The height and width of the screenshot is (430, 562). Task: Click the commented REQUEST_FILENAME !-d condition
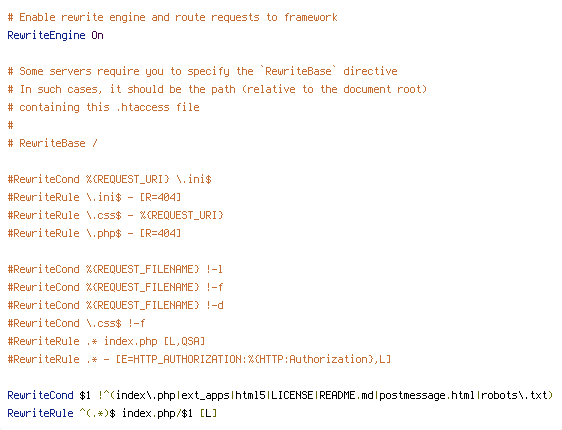click(115, 305)
